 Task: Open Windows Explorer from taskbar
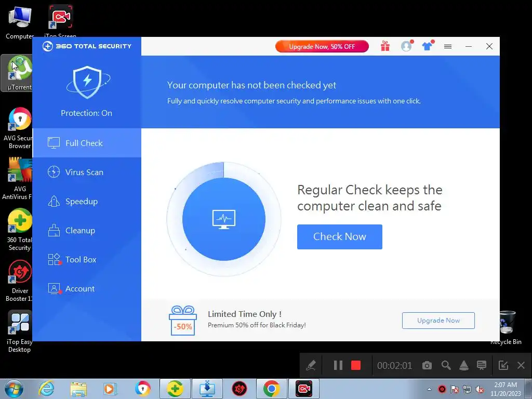pyautogui.click(x=78, y=389)
